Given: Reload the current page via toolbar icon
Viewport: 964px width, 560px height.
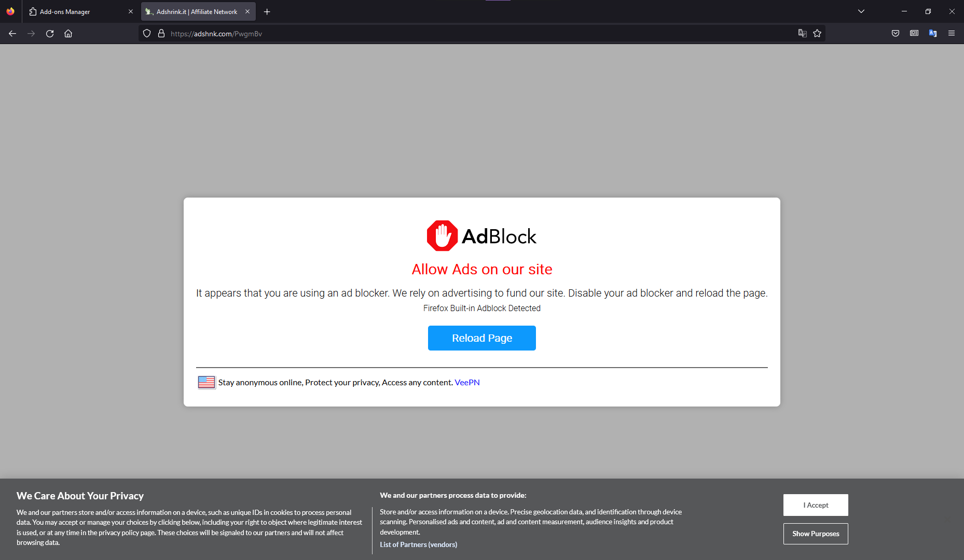Looking at the screenshot, I should 49,33.
